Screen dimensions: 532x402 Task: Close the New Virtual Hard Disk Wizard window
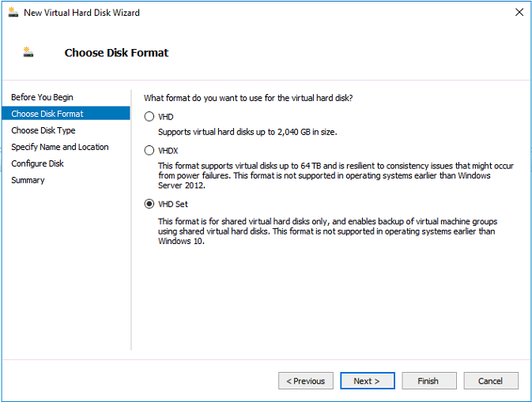[x=518, y=13]
